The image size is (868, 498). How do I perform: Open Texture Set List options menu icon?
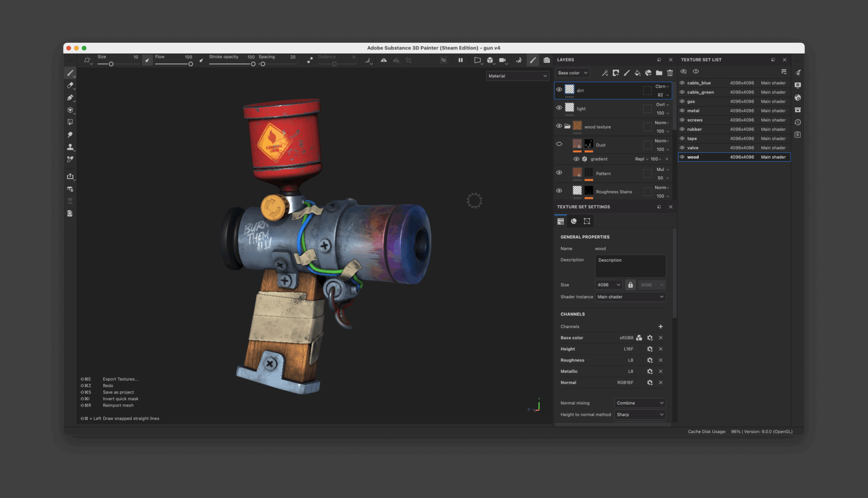coord(784,72)
